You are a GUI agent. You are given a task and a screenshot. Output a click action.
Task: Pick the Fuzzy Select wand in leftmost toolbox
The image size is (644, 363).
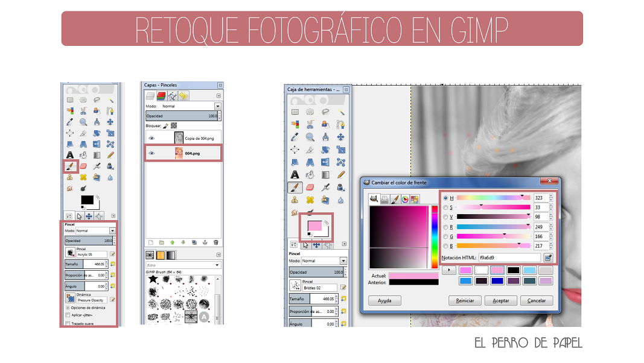(x=110, y=99)
